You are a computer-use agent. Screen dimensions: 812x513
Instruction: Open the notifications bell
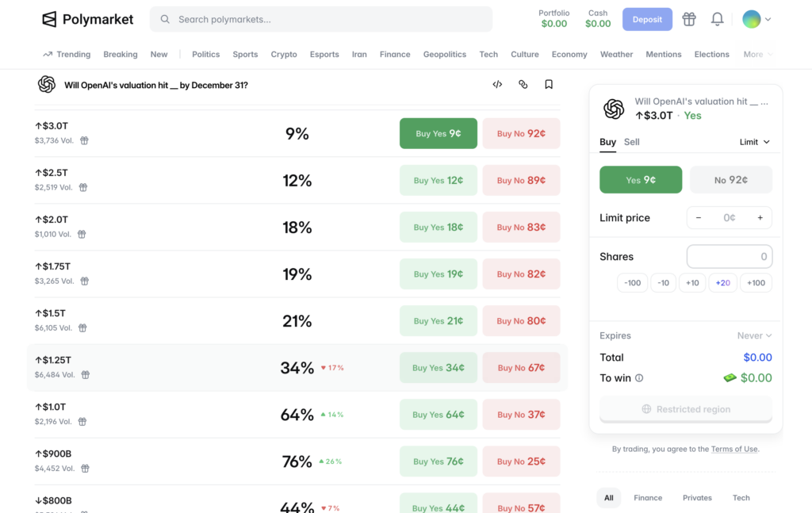(717, 19)
